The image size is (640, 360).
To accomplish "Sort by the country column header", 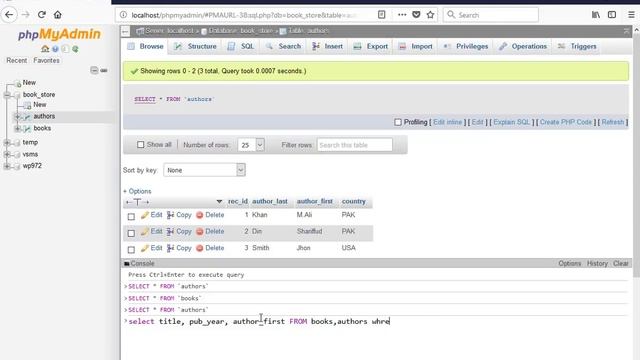I will [x=353, y=201].
